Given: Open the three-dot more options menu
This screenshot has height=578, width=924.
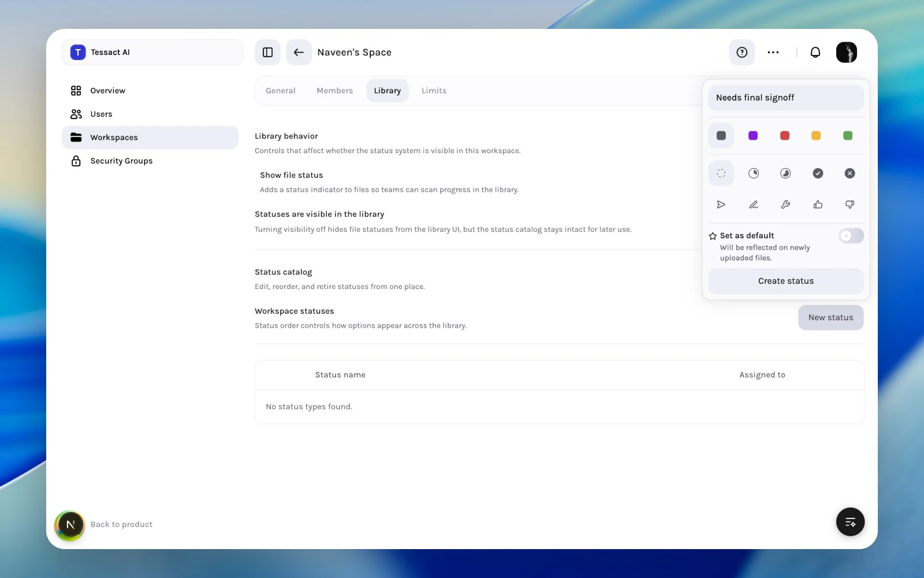Looking at the screenshot, I should click(x=773, y=53).
